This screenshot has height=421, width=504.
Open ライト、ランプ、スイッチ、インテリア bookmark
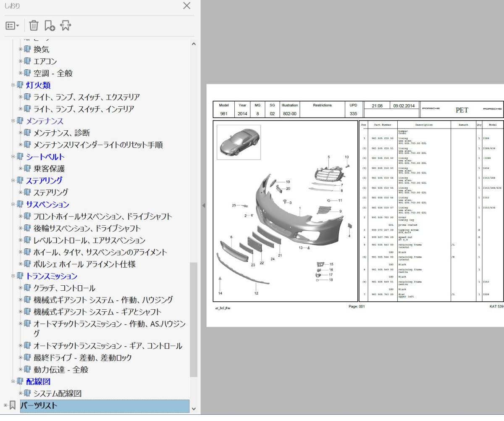coord(84,109)
